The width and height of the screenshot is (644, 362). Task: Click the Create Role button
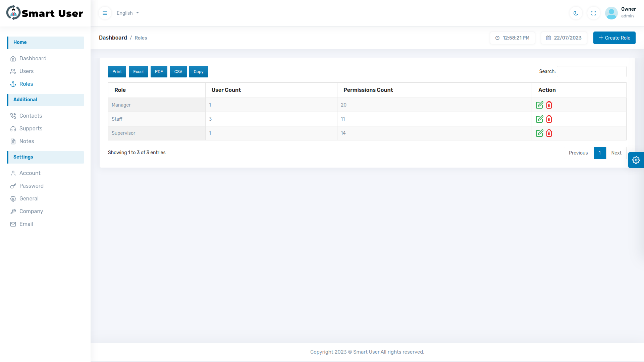tap(614, 38)
